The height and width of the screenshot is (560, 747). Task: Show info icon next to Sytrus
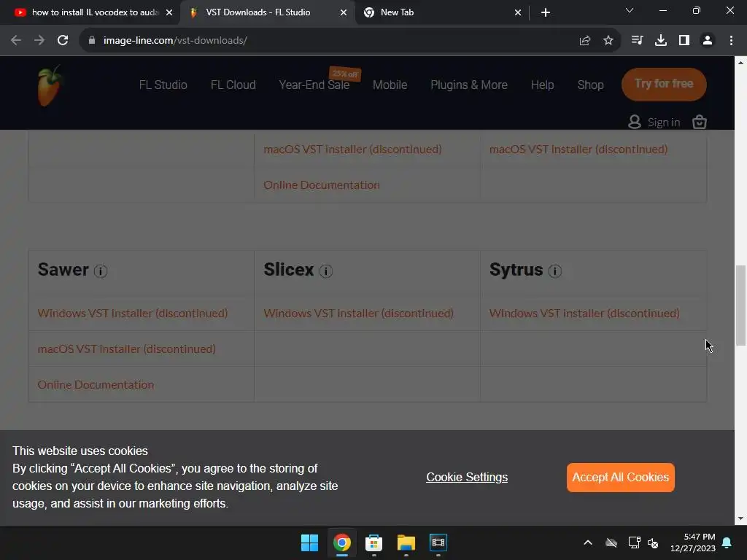(x=554, y=271)
